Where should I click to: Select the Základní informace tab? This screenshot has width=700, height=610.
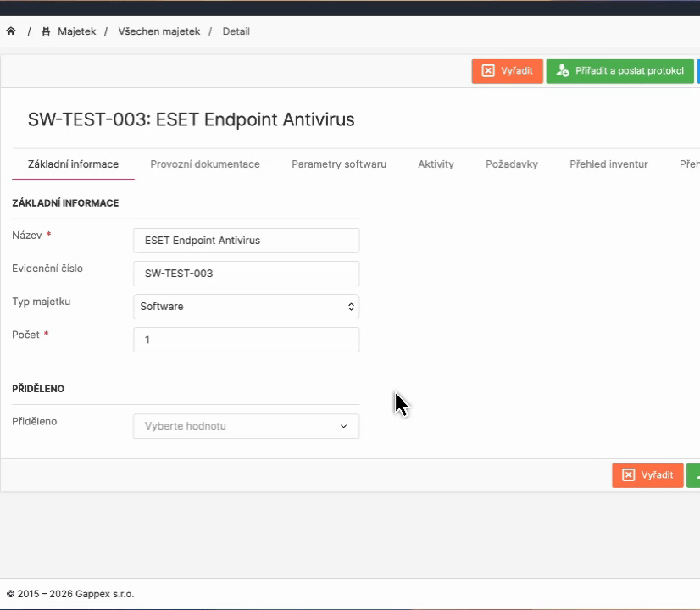pyautogui.click(x=73, y=164)
